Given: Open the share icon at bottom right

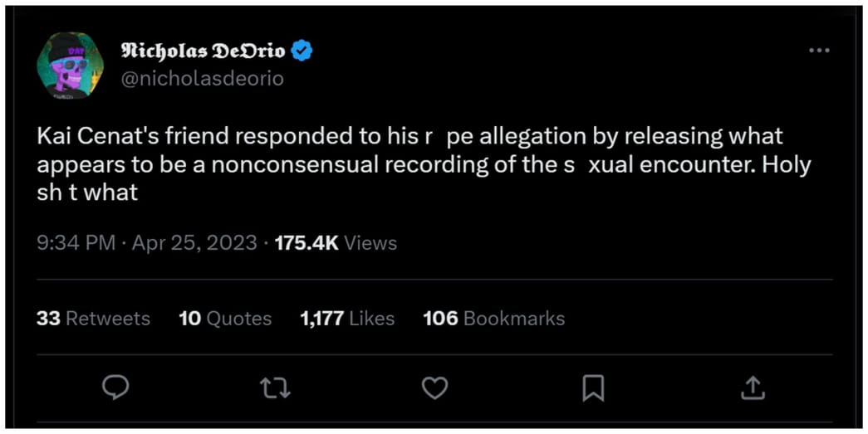Looking at the screenshot, I should pyautogui.click(x=752, y=387).
